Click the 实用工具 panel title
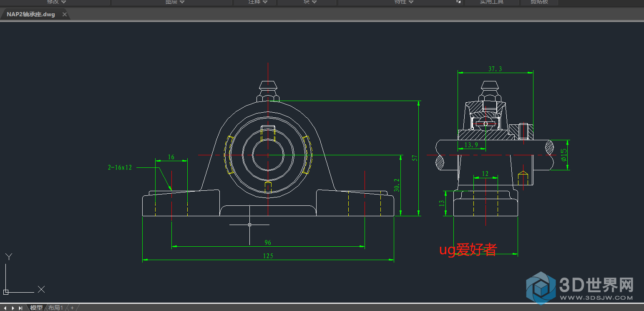644x311 pixels. pos(492,2)
